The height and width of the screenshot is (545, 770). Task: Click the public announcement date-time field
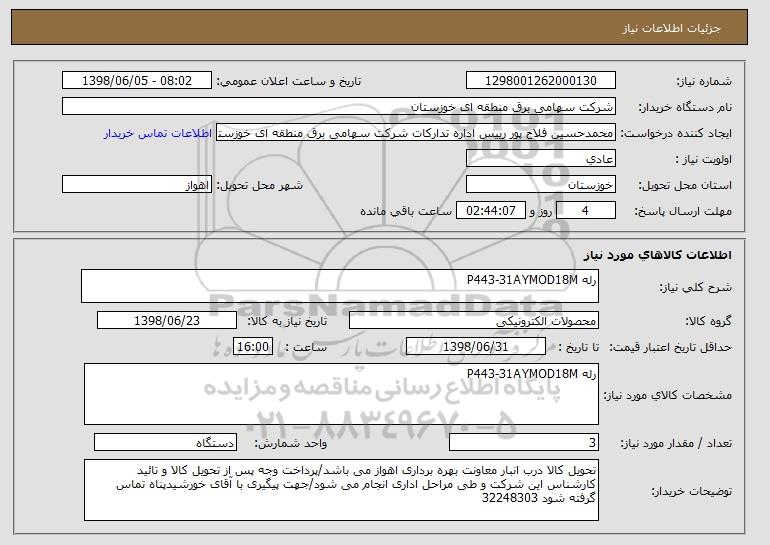[137, 81]
